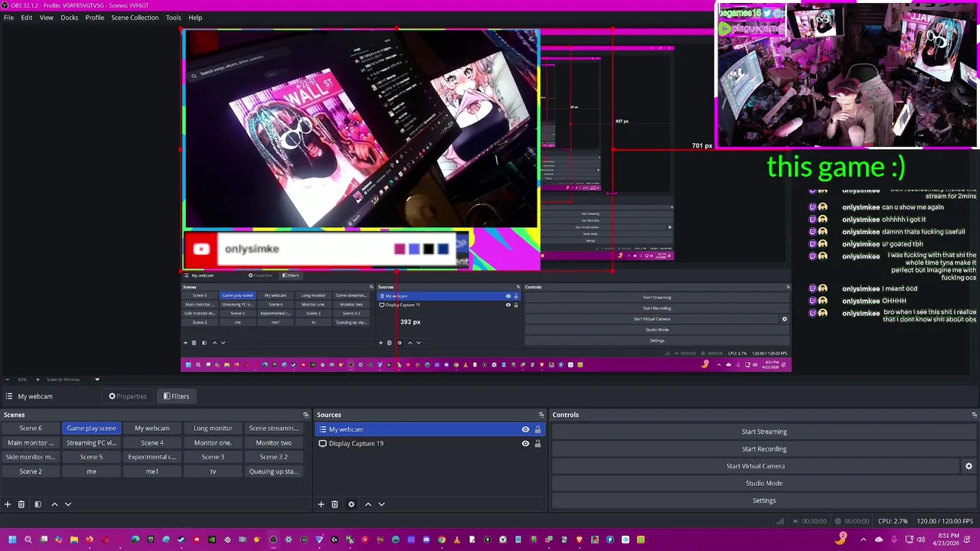The image size is (980, 551).
Task: Toggle lock on Display Capture 19 source
Action: [537, 444]
